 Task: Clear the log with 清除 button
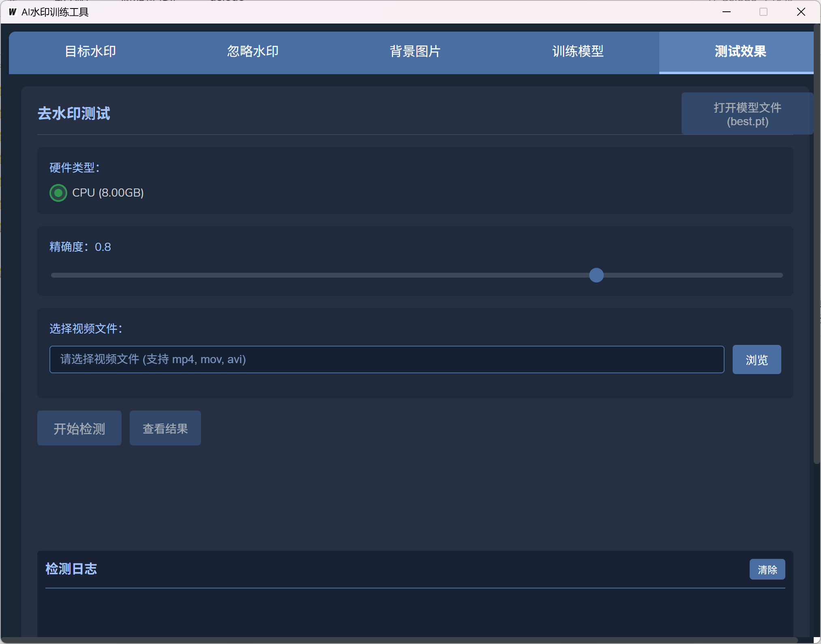[x=767, y=569]
